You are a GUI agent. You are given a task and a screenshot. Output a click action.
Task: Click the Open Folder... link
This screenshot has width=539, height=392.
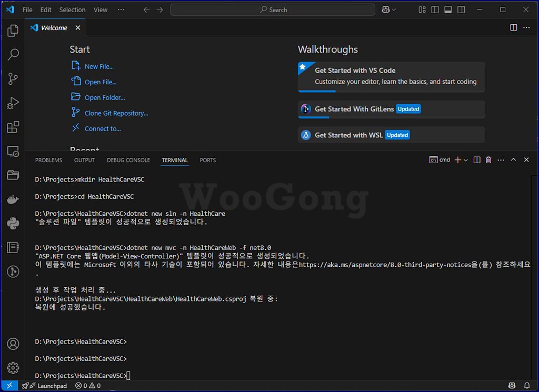pos(105,97)
